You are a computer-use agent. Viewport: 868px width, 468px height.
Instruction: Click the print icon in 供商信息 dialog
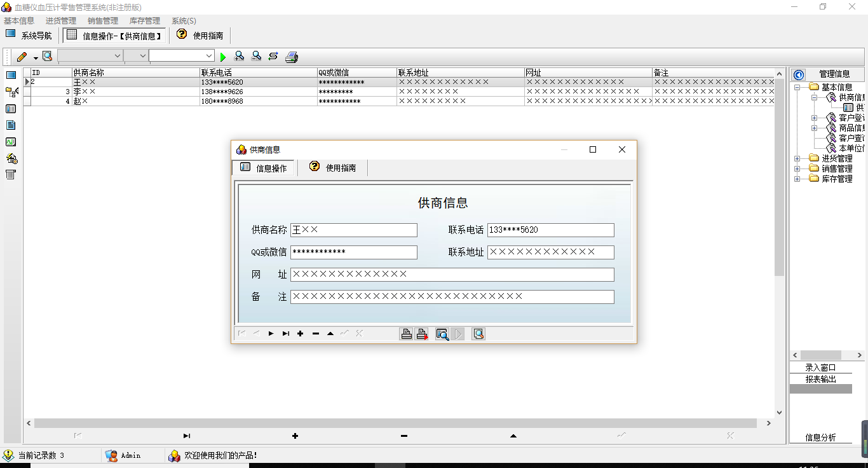(407, 334)
